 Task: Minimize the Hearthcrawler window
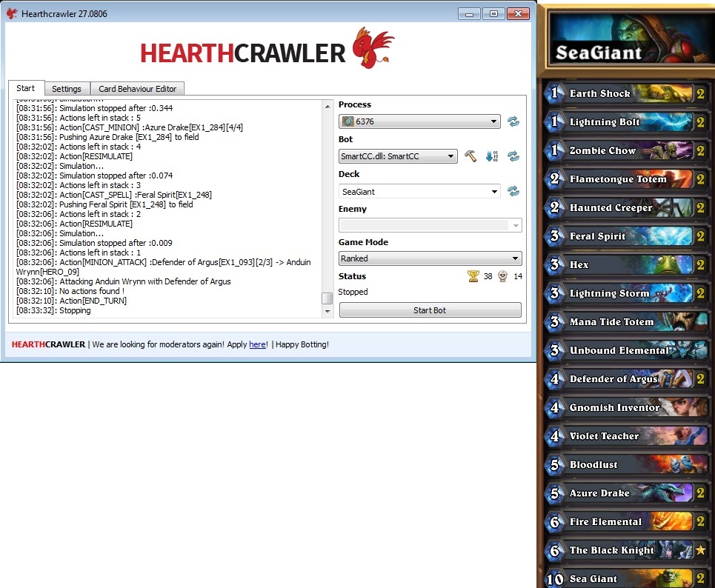469,13
